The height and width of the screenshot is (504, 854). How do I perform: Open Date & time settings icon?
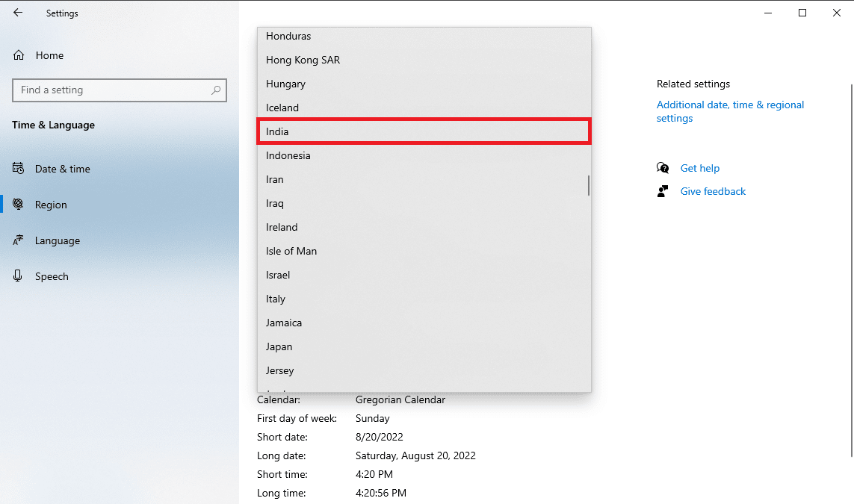pos(19,169)
